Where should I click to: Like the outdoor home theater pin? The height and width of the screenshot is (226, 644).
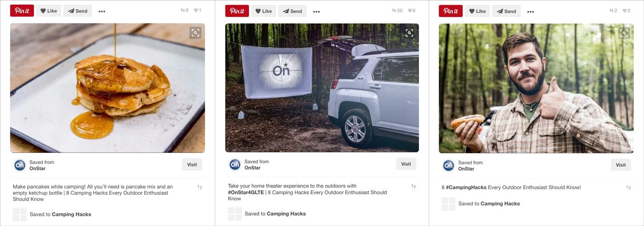(263, 11)
